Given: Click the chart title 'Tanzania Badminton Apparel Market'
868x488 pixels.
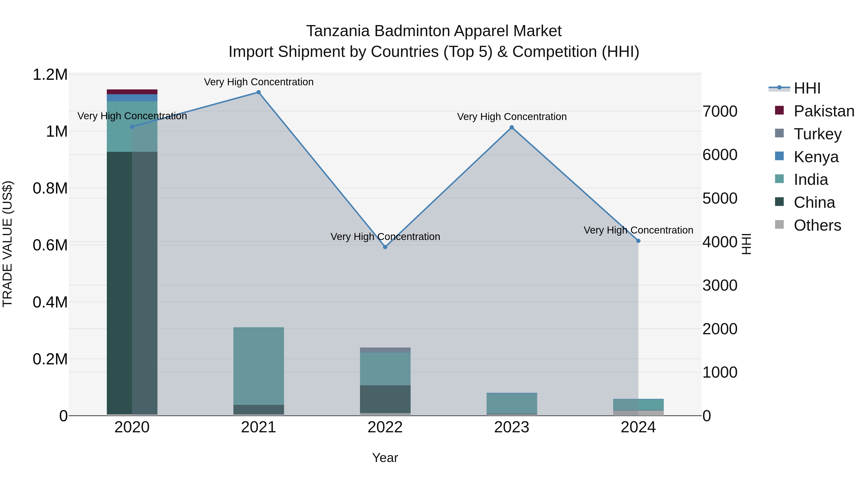Looking at the screenshot, I should coord(434,31).
